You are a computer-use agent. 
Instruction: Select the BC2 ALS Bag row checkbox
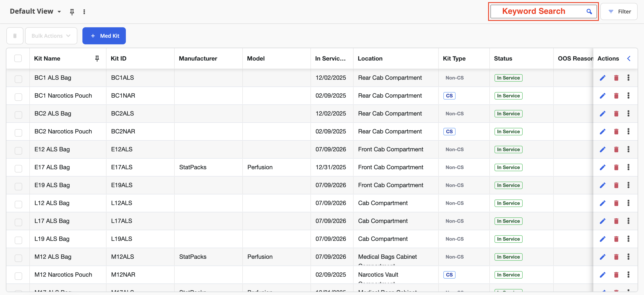click(18, 115)
